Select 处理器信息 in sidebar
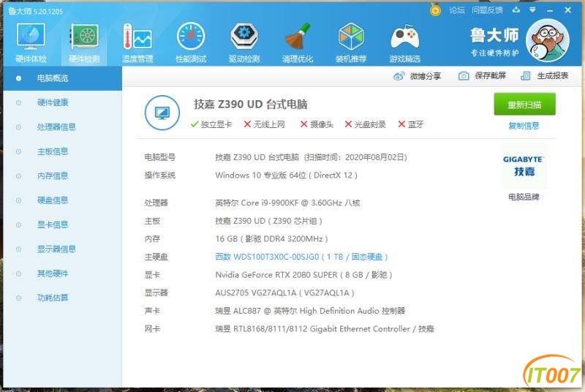This screenshot has height=392, width=585. tap(62, 127)
